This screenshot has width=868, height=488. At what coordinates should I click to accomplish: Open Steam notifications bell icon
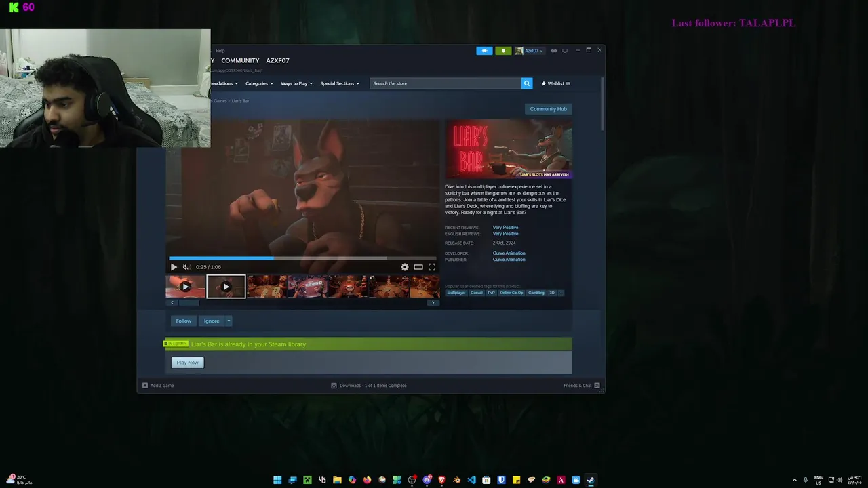(x=503, y=51)
